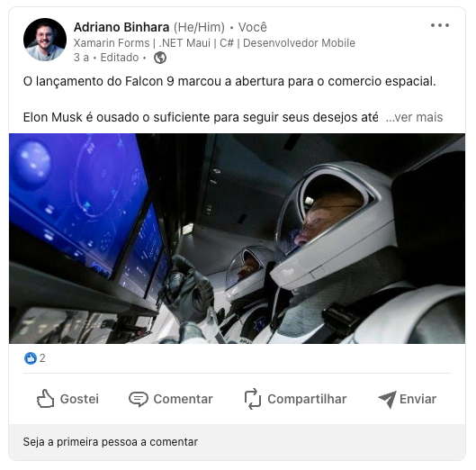
Task: Click the '3 a • Editado' timestamp
Action: click(x=106, y=58)
